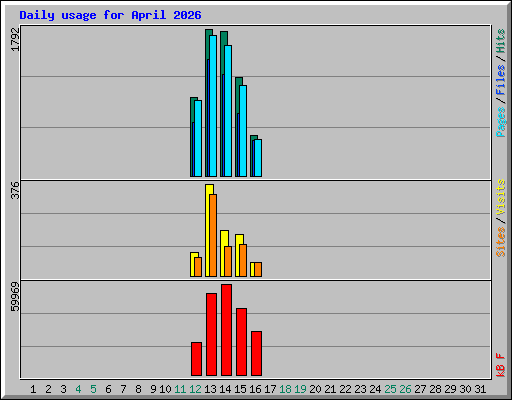Click the Visits legend label
The height and width of the screenshot is (400, 512).
click(x=501, y=197)
